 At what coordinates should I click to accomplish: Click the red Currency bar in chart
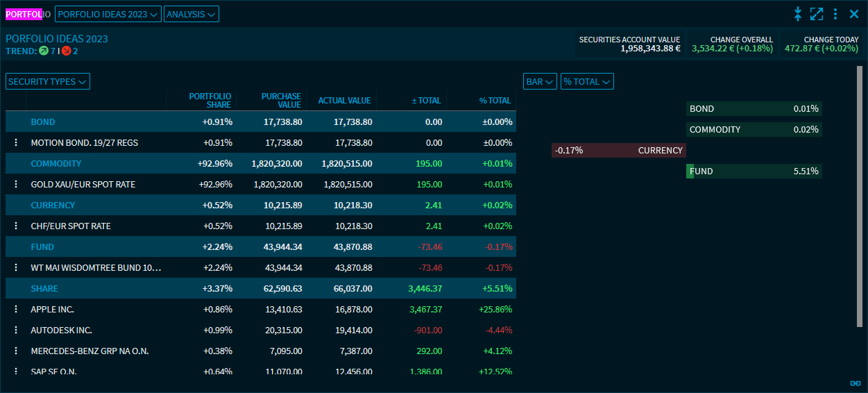pos(618,150)
